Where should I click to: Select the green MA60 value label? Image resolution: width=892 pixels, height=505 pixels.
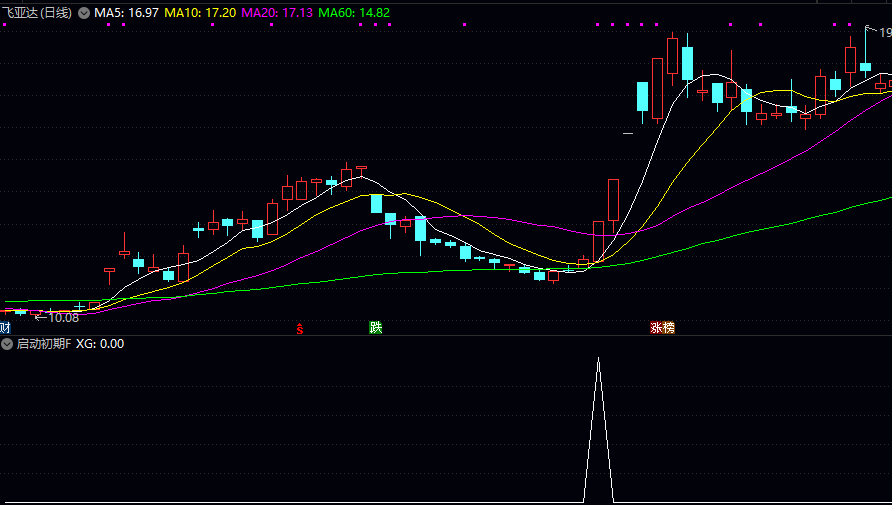354,13
